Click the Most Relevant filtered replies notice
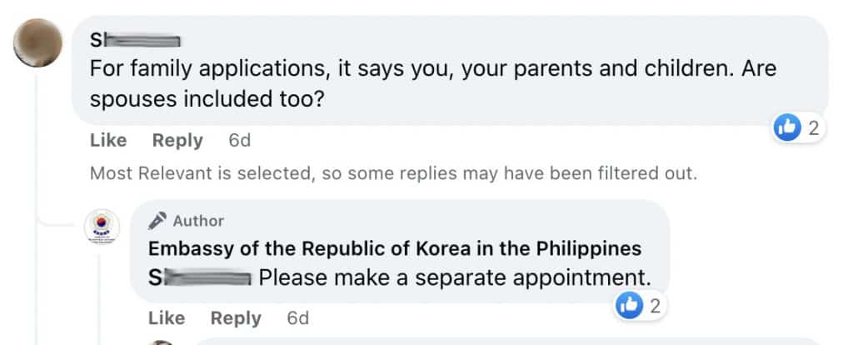The width and height of the screenshot is (868, 345). (x=392, y=174)
